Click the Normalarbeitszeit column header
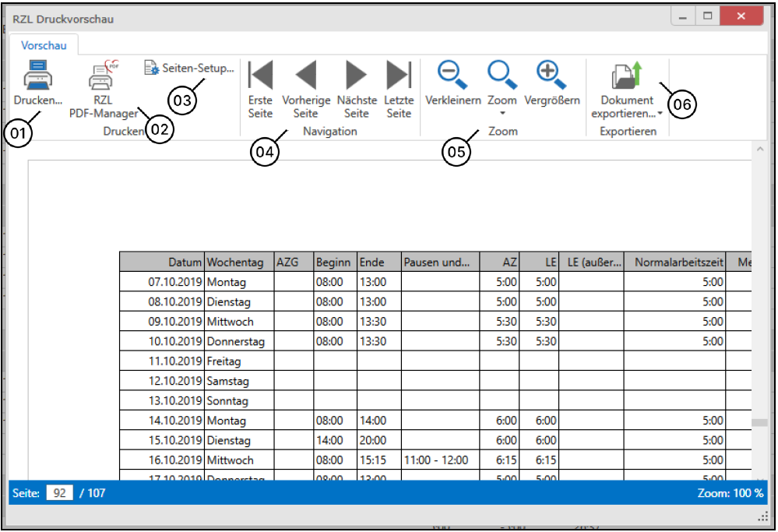Screen dimensions: 778x532 pos(674,262)
